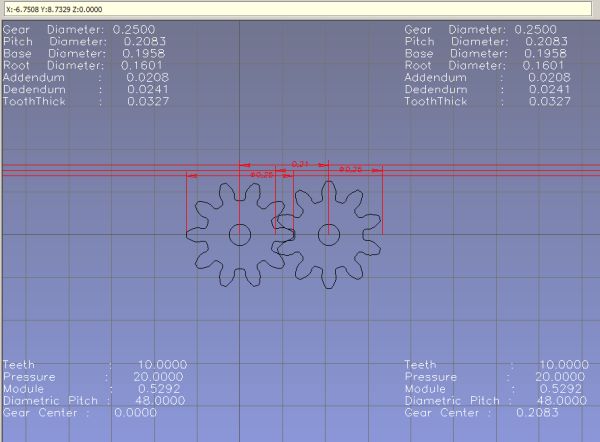Image resolution: width=600 pixels, height=442 pixels.
Task: Click Base Diameter 0.1958 in the left block
Action: tap(84, 53)
